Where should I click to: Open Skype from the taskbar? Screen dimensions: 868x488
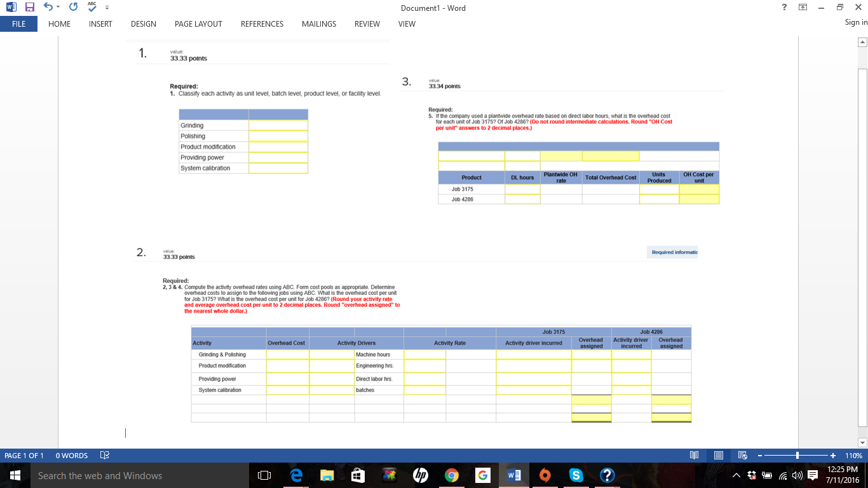tap(576, 475)
